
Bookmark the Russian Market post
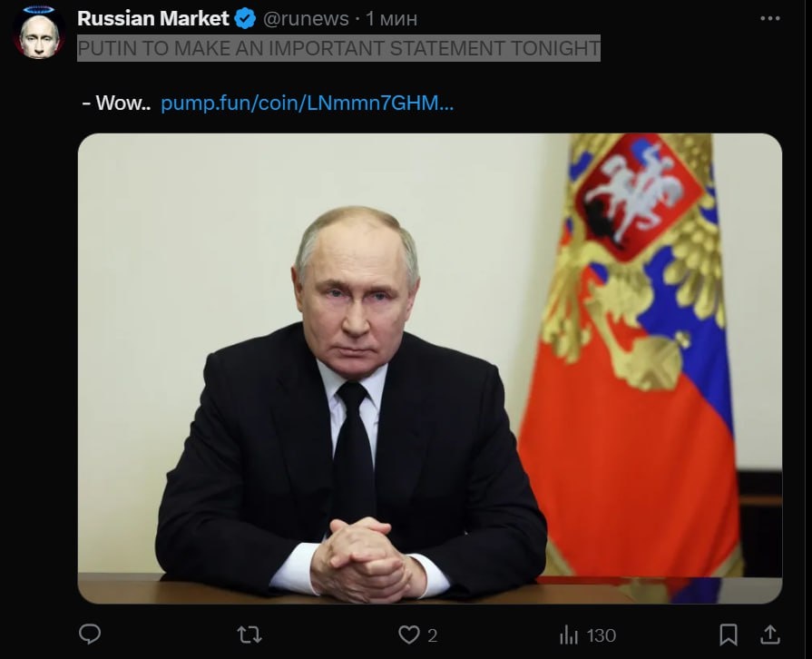click(729, 634)
